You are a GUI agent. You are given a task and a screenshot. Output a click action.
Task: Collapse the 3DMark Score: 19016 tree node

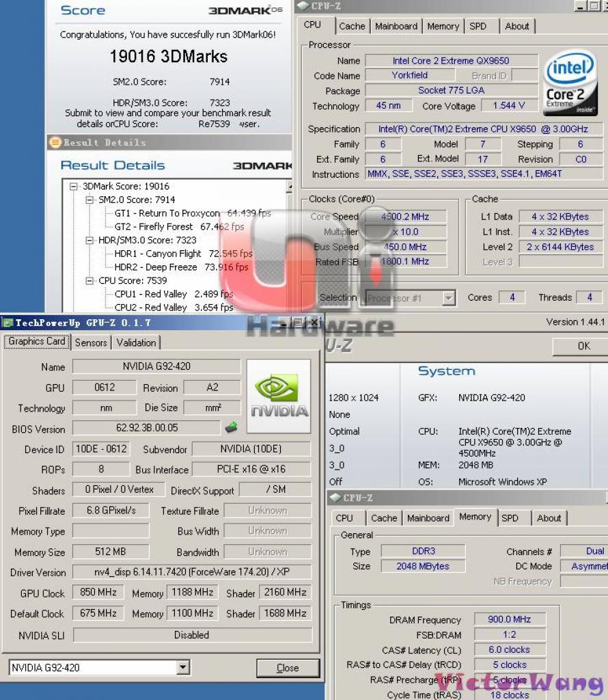pos(74,187)
